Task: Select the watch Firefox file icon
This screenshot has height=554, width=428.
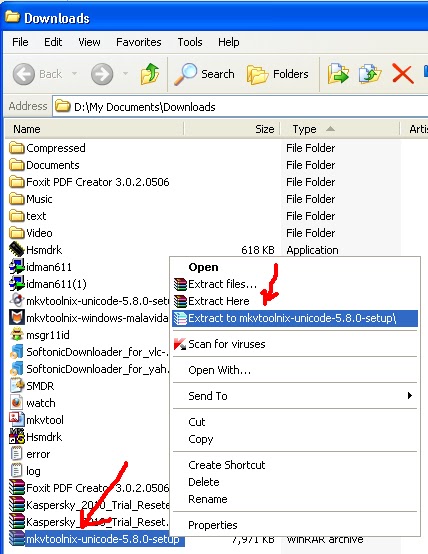Action: [17, 402]
